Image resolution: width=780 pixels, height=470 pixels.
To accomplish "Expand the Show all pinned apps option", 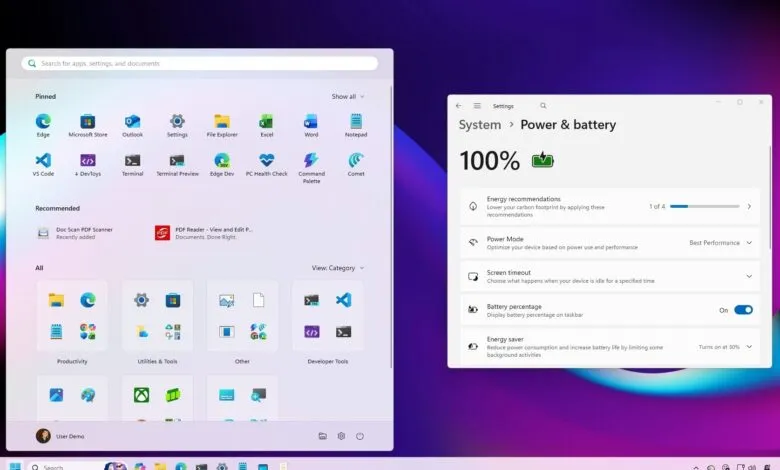I will 348,96.
